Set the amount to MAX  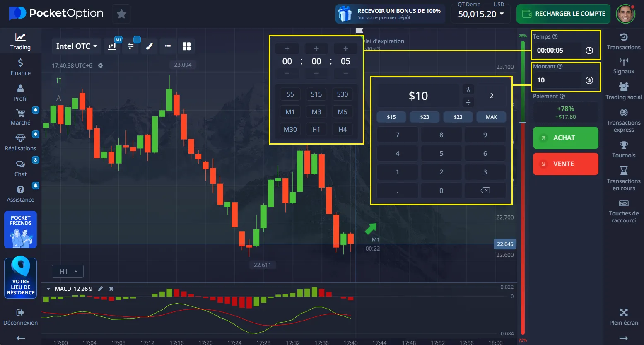coord(491,117)
